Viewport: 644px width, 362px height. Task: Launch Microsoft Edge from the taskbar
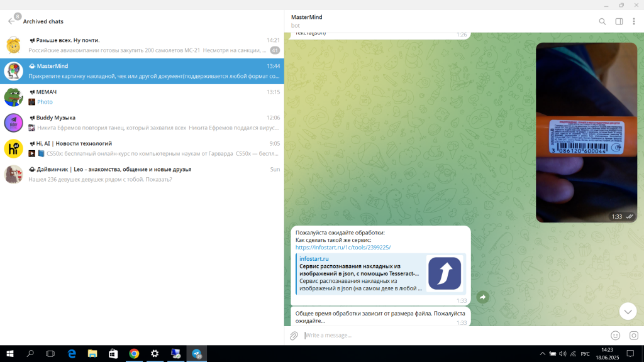[72, 354]
